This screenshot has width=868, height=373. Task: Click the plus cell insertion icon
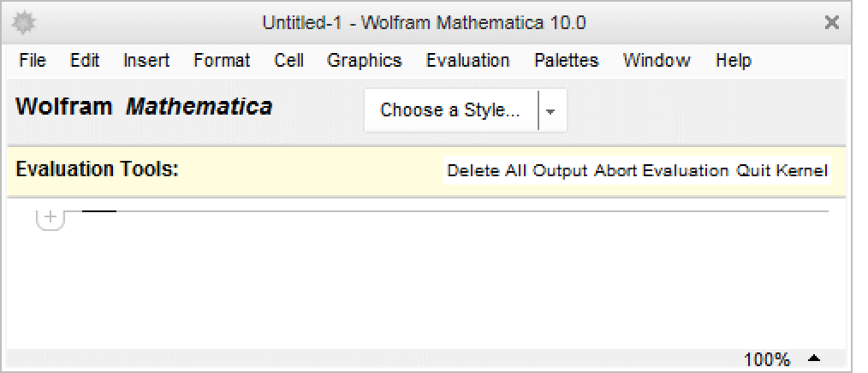pos(51,218)
